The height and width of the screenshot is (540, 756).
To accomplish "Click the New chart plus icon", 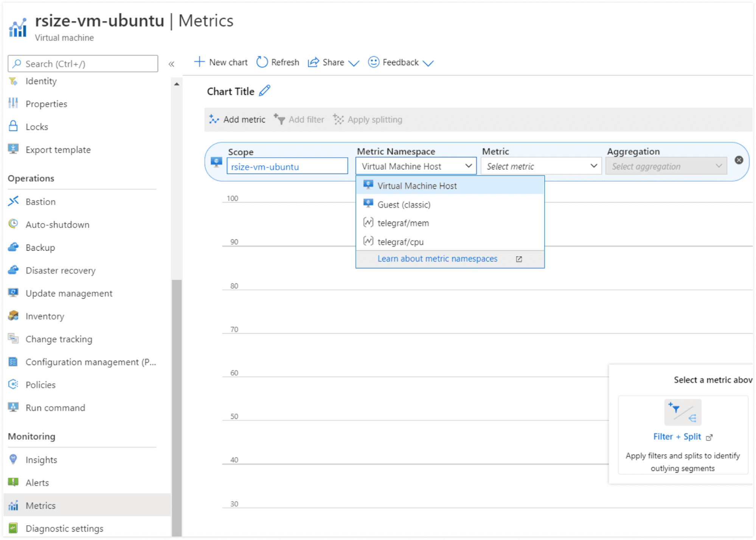I will click(x=199, y=62).
